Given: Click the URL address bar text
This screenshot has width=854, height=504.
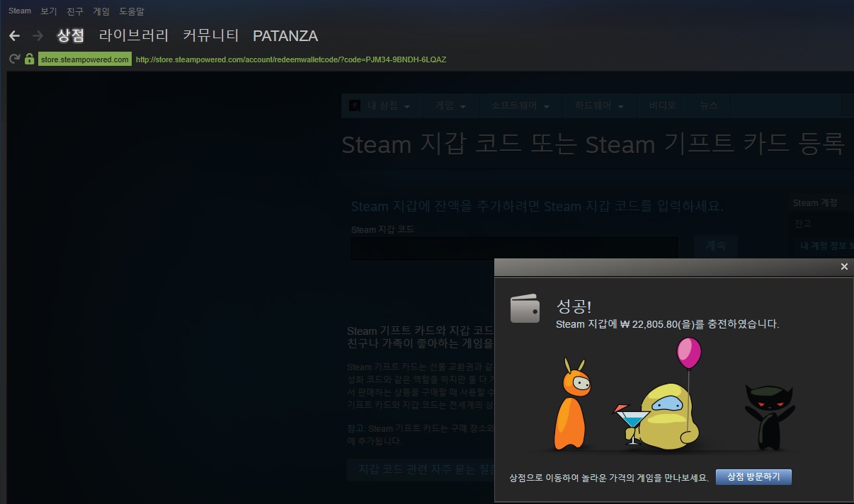Looking at the screenshot, I should tap(290, 59).
